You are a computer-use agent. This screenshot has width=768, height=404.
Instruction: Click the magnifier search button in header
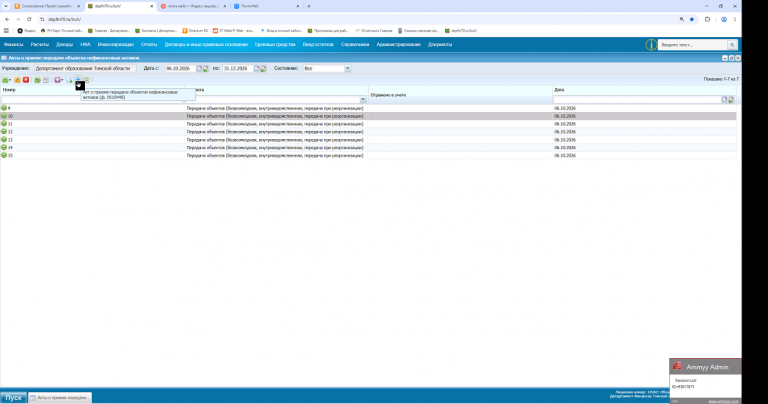[732, 45]
